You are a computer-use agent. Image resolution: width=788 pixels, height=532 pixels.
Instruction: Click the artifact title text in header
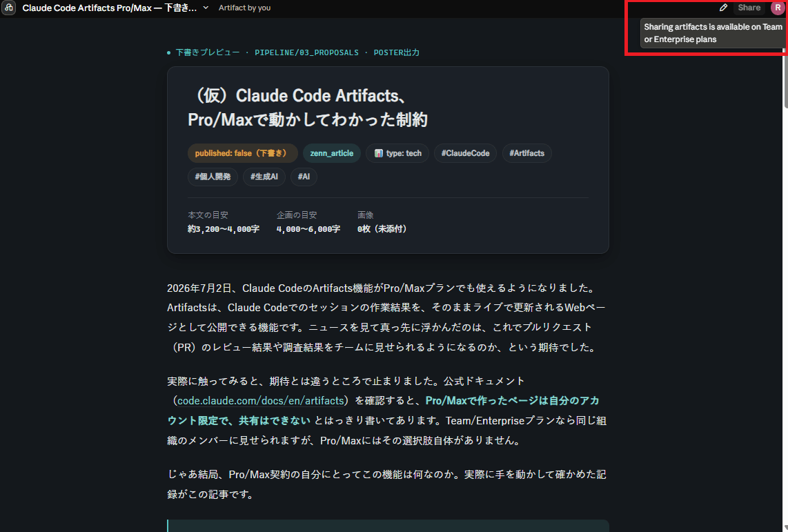coord(110,8)
